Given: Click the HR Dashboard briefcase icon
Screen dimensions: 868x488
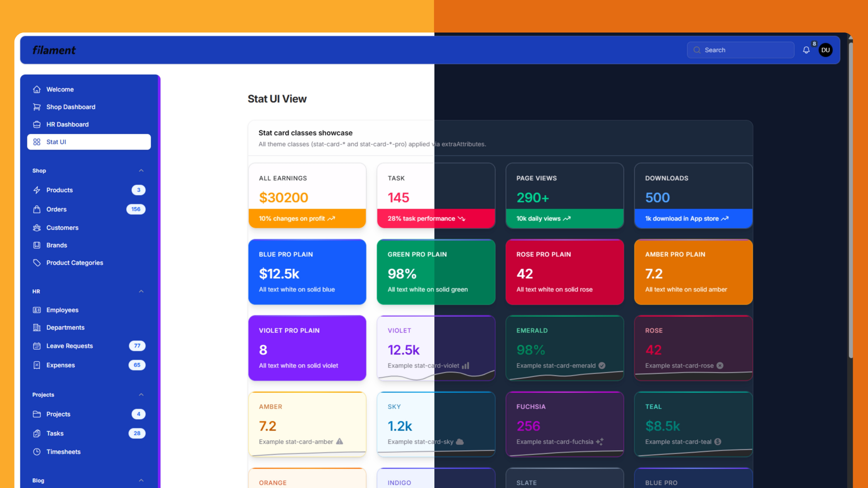Looking at the screenshot, I should point(37,125).
